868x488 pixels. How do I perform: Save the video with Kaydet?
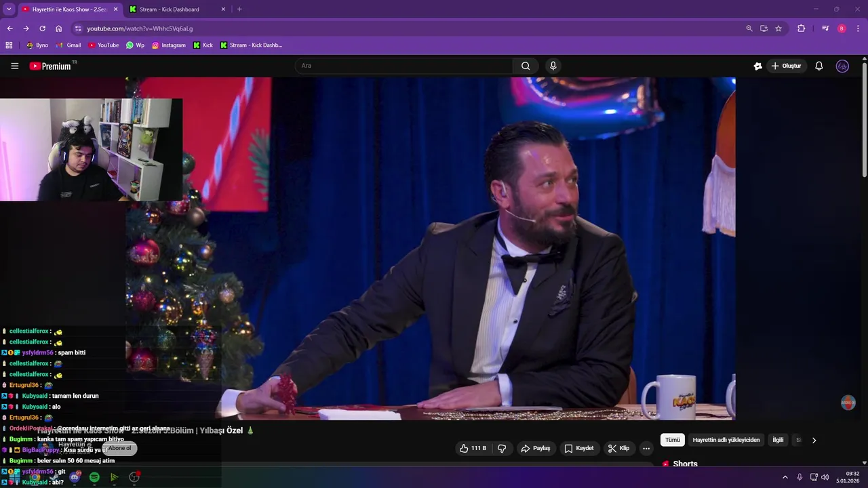[x=579, y=448]
